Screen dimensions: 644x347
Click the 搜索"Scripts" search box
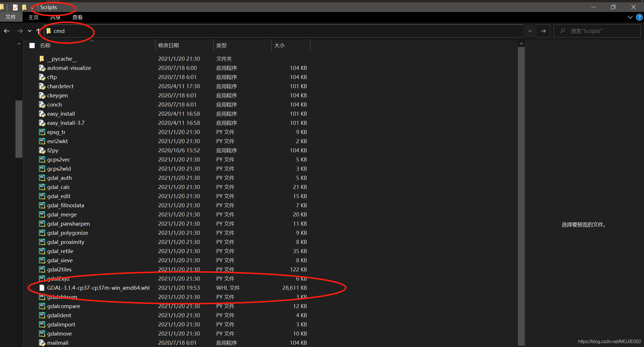(x=597, y=31)
